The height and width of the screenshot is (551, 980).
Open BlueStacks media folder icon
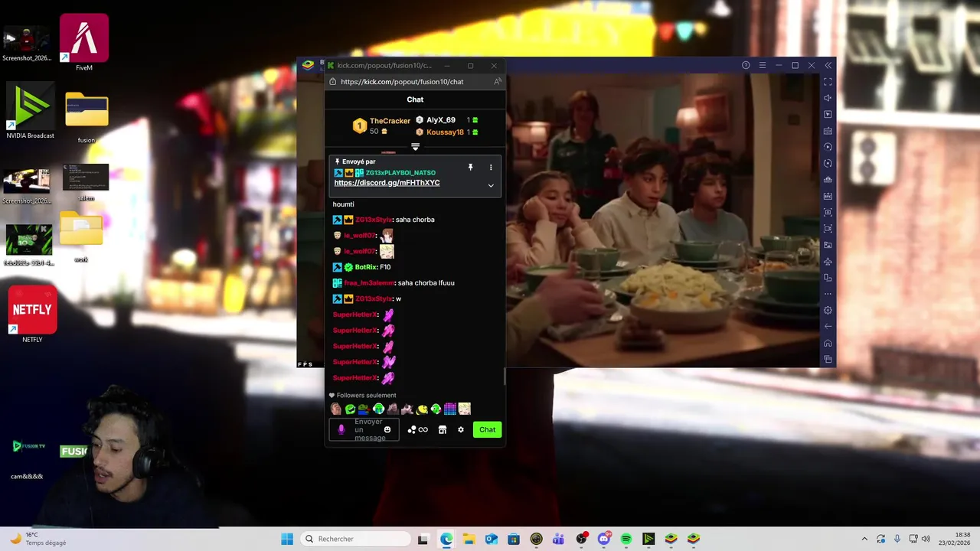point(828,245)
